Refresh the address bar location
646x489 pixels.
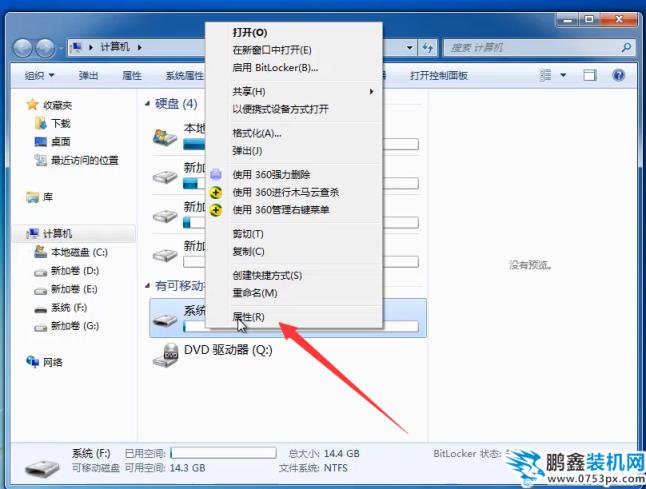pyautogui.click(x=428, y=48)
